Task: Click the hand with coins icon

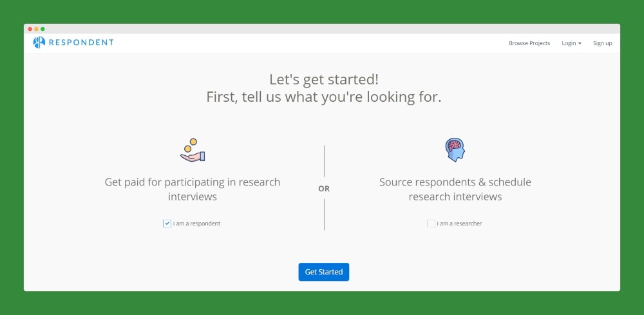Action: pyautogui.click(x=193, y=150)
